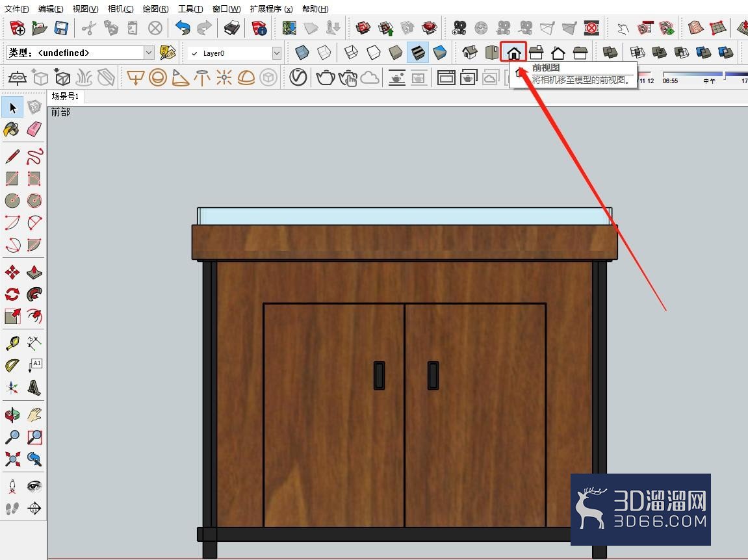Image resolution: width=748 pixels, height=560 pixels.
Task: Enable Hidden Line face style
Action: click(373, 52)
